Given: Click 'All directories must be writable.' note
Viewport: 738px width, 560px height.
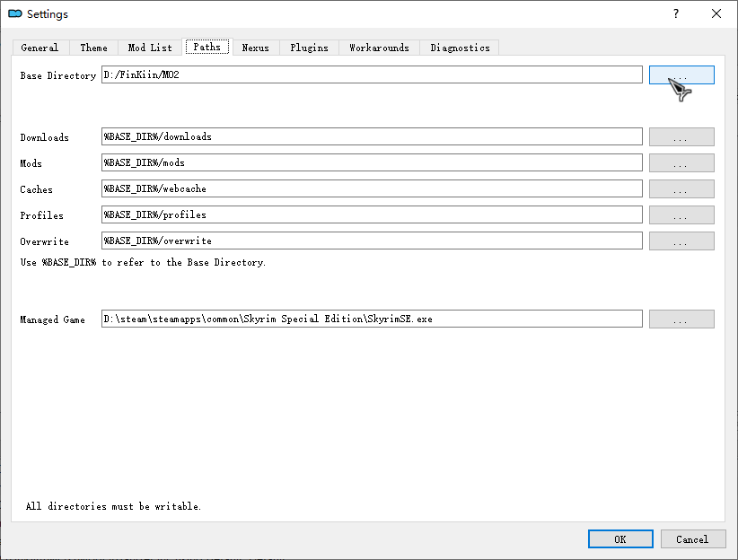Looking at the screenshot, I should click(x=113, y=506).
